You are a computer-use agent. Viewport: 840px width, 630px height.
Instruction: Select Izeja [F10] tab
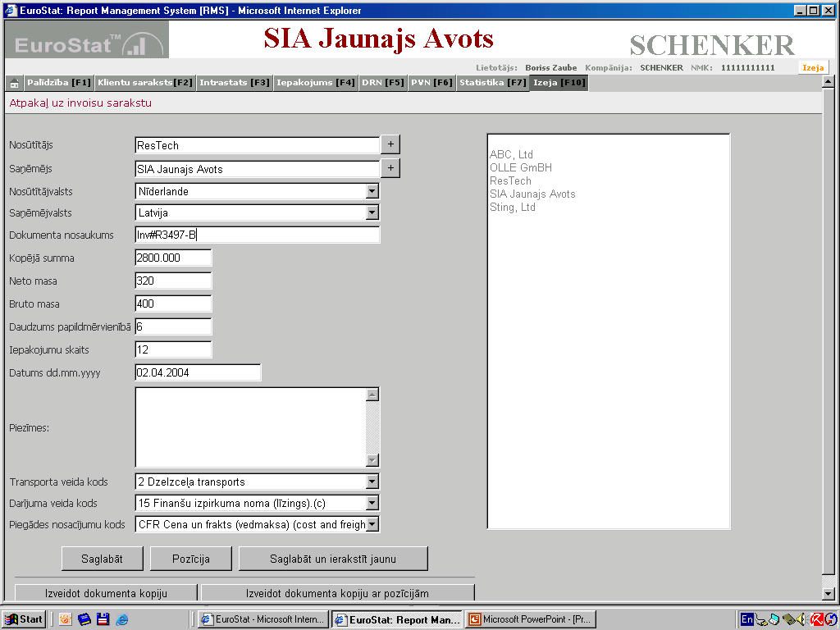pyautogui.click(x=559, y=83)
